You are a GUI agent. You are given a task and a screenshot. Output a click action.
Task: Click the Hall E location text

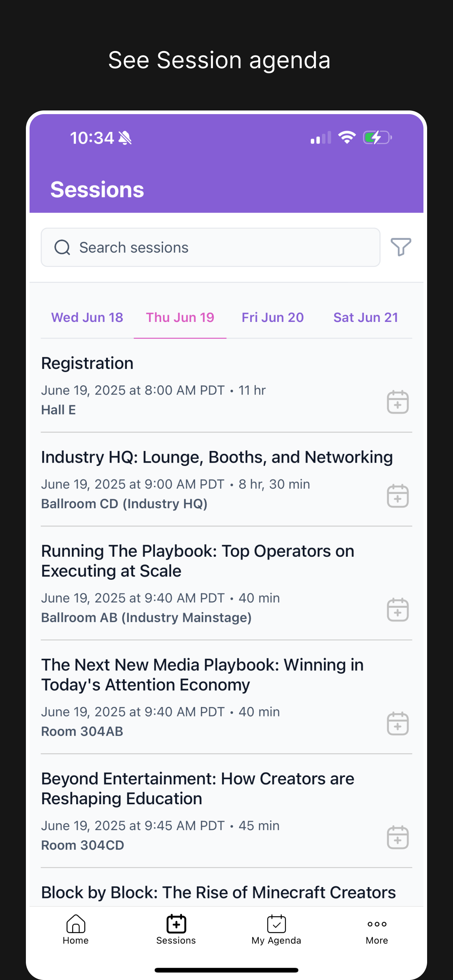59,410
